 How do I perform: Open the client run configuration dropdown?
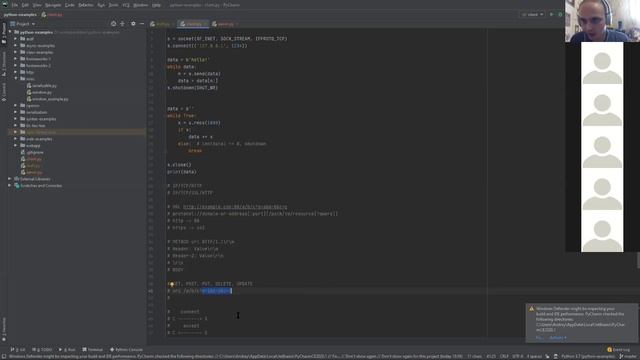click(533, 14)
